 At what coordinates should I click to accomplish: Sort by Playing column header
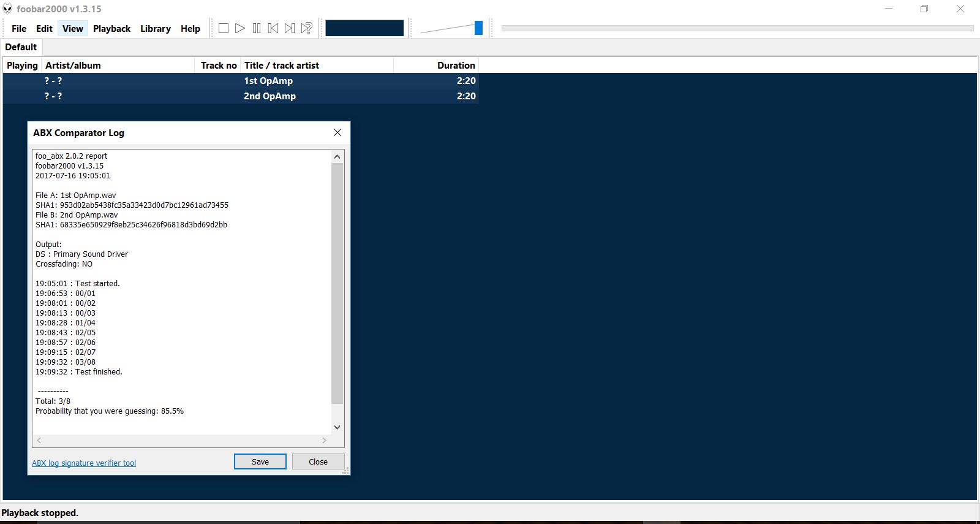22,66
